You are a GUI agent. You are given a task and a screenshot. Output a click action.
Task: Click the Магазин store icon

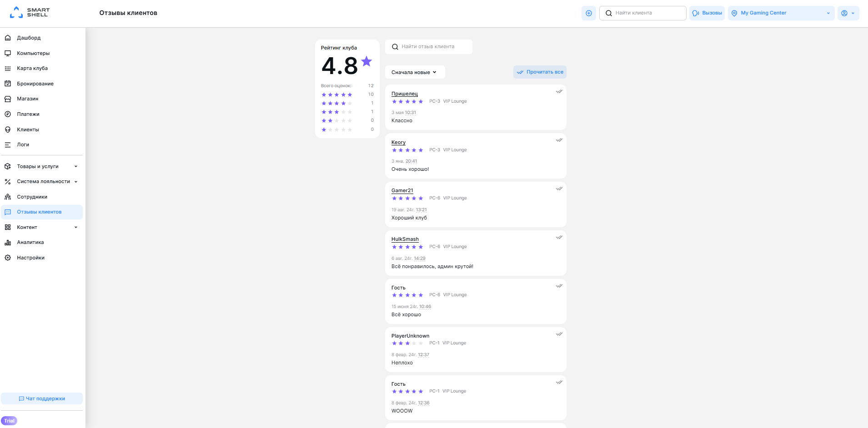click(8, 99)
